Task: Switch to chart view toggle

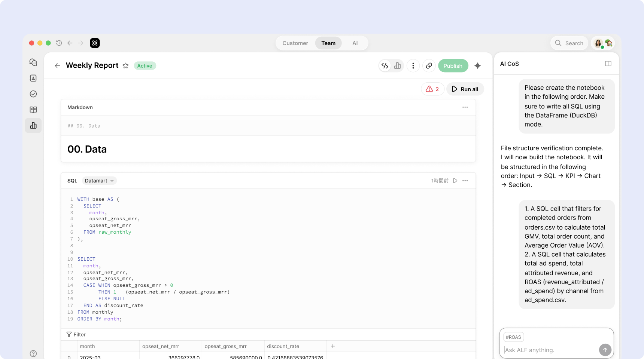Action: [397, 66]
